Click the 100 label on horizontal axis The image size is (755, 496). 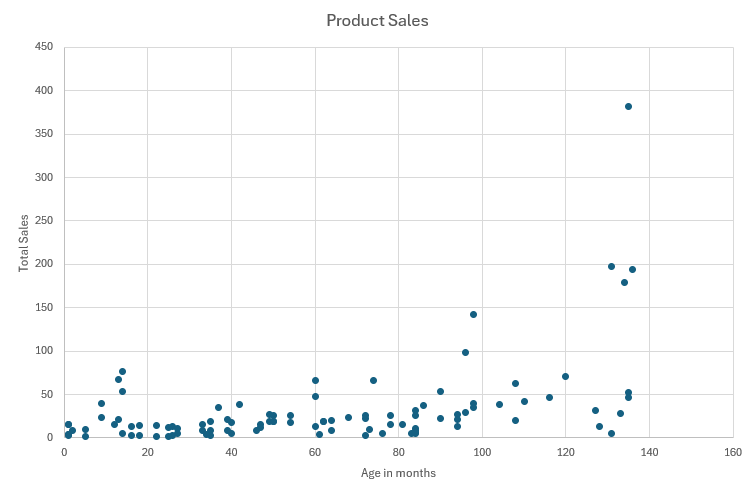(x=482, y=453)
